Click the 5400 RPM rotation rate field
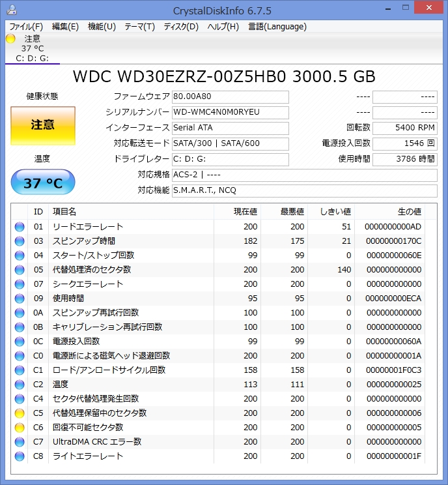 [405, 128]
